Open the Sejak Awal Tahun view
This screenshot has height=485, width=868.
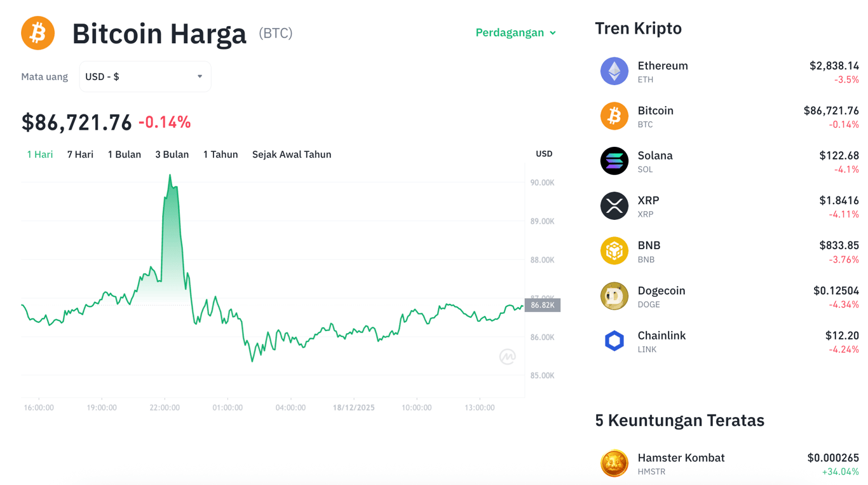pyautogui.click(x=292, y=154)
